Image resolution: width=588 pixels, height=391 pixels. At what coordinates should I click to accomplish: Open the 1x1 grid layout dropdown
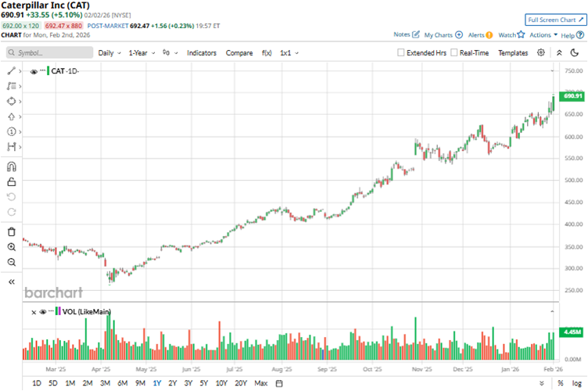pos(289,53)
